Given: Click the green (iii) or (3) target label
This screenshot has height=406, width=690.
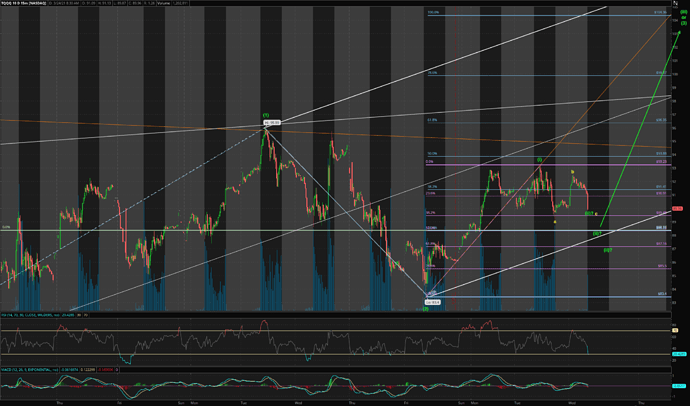Looking at the screenshot, I should point(684,18).
